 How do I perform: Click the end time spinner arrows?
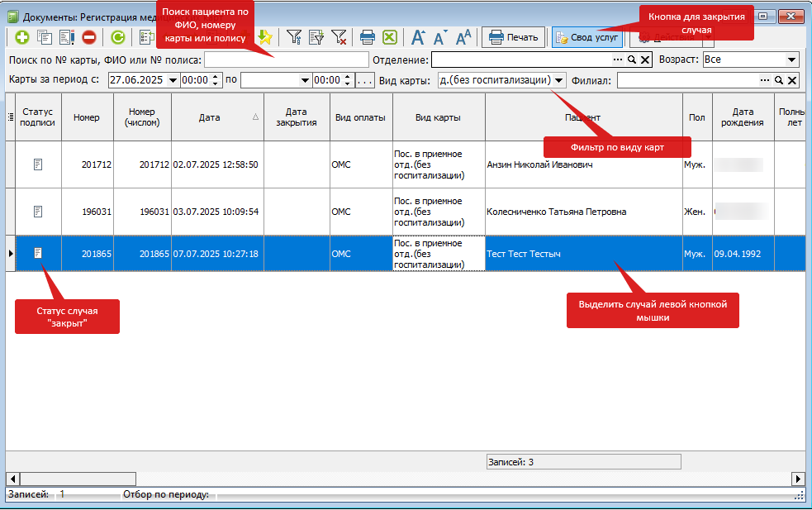click(348, 80)
